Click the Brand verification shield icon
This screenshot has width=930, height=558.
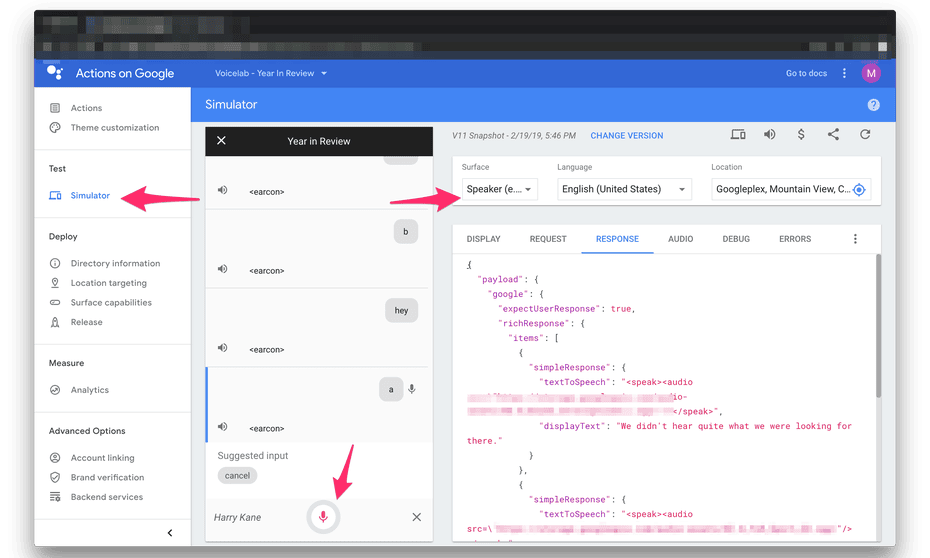[55, 477]
